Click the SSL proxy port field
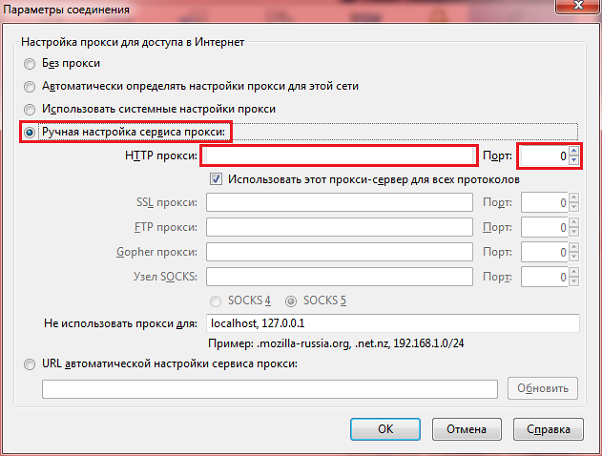Screen dimensions: 602x456 (544, 203)
